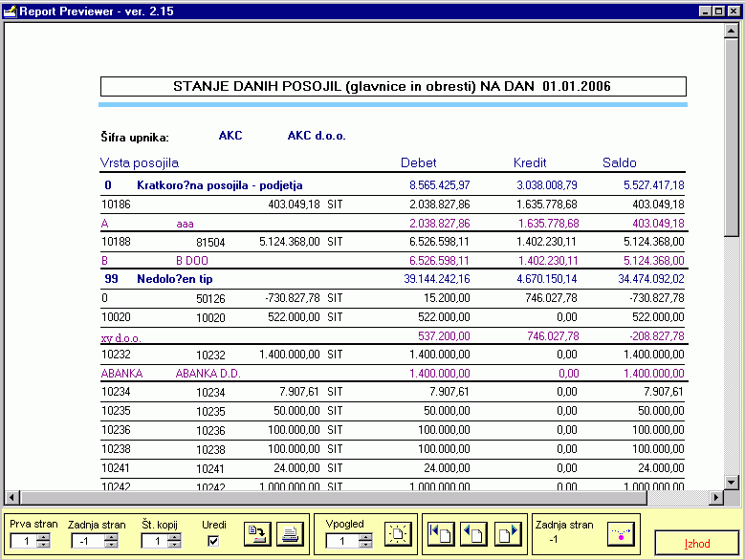Viewport: 745px width, 560px height.
Task: Increase Prva stran value
Action: click(x=43, y=537)
